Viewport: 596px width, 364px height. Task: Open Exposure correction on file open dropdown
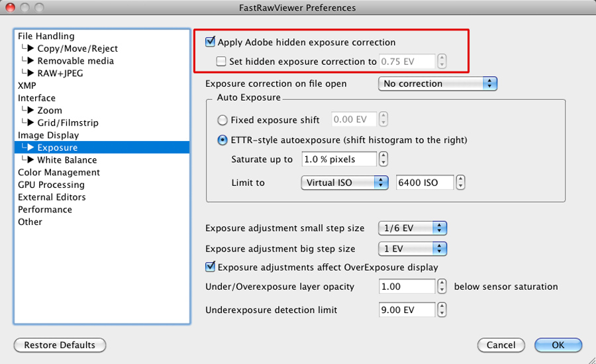click(x=437, y=84)
